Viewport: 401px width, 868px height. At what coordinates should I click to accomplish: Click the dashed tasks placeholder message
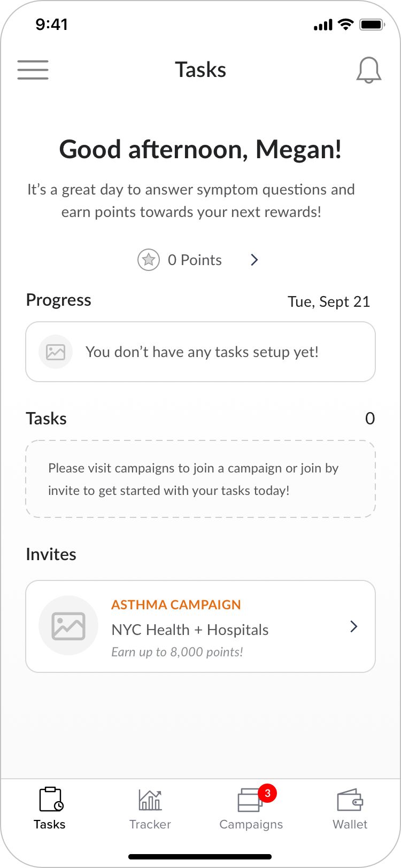(x=200, y=479)
